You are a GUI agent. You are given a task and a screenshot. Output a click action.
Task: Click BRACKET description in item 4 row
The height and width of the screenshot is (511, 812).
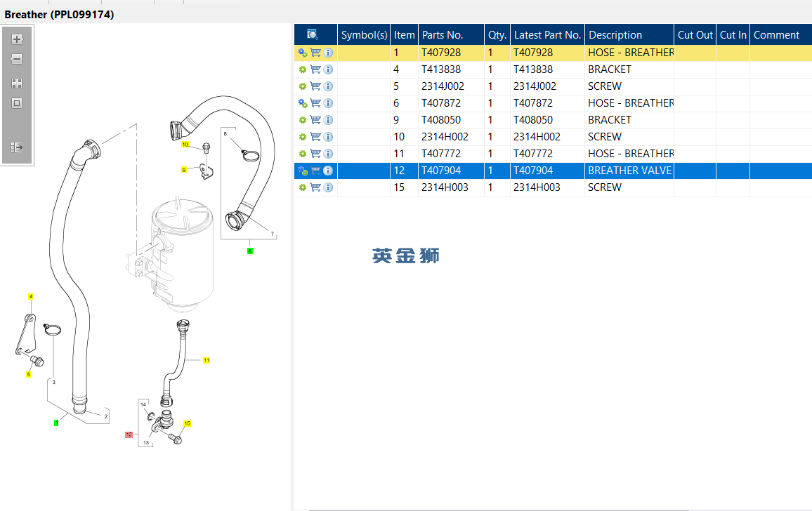[x=629, y=69]
